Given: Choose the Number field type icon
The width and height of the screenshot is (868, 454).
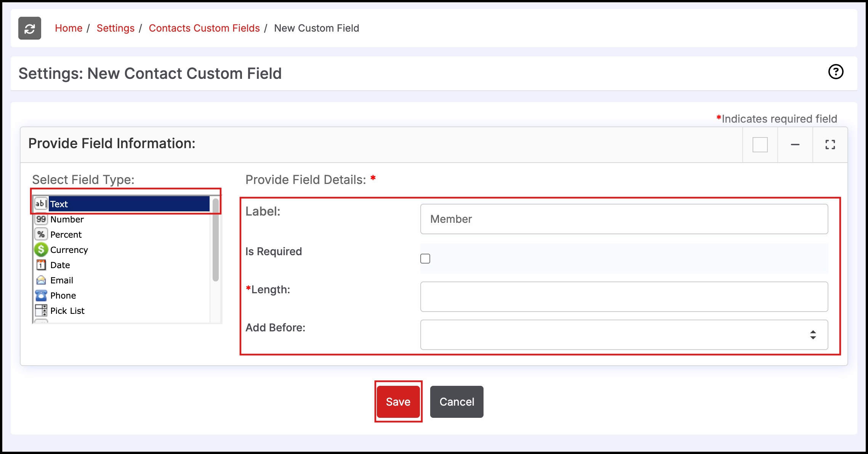Looking at the screenshot, I should [41, 219].
